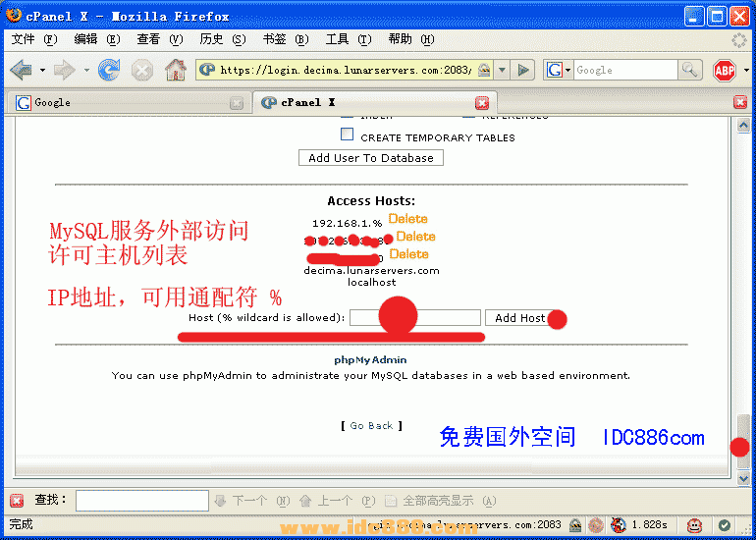The image size is (756, 540).
Task: Close the cPanel X tab
Action: 481,102
